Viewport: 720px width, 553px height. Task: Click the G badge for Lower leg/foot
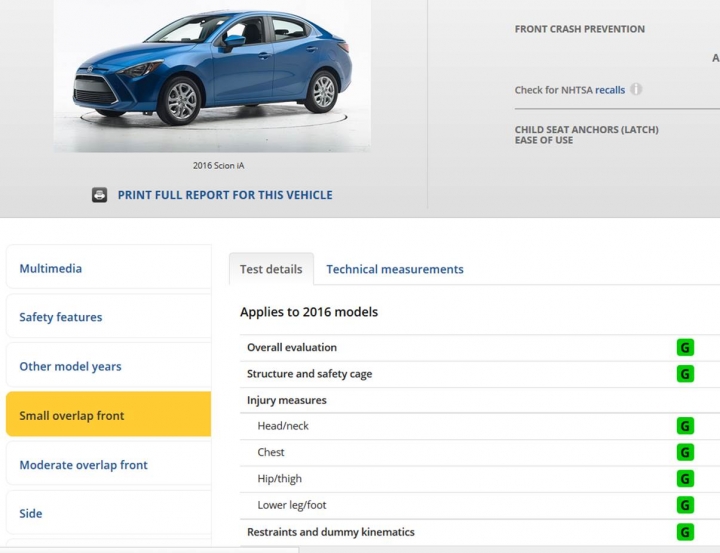[685, 505]
